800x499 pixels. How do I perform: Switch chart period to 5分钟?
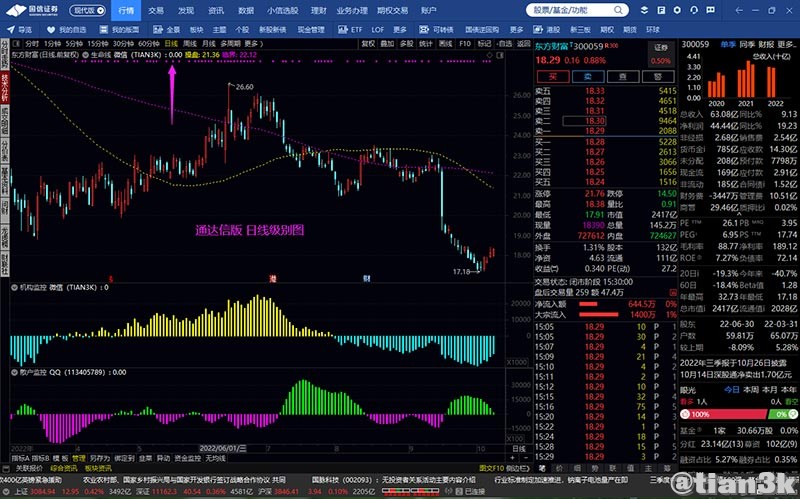(x=74, y=44)
